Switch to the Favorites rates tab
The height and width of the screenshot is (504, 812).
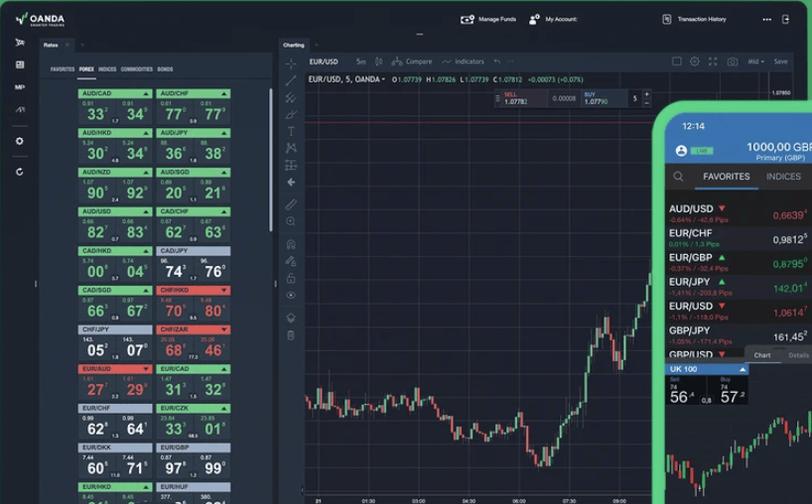pos(63,69)
